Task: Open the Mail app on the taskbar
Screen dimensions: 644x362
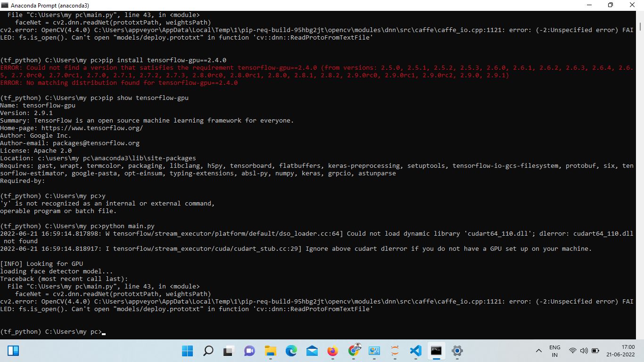Action: (x=312, y=351)
